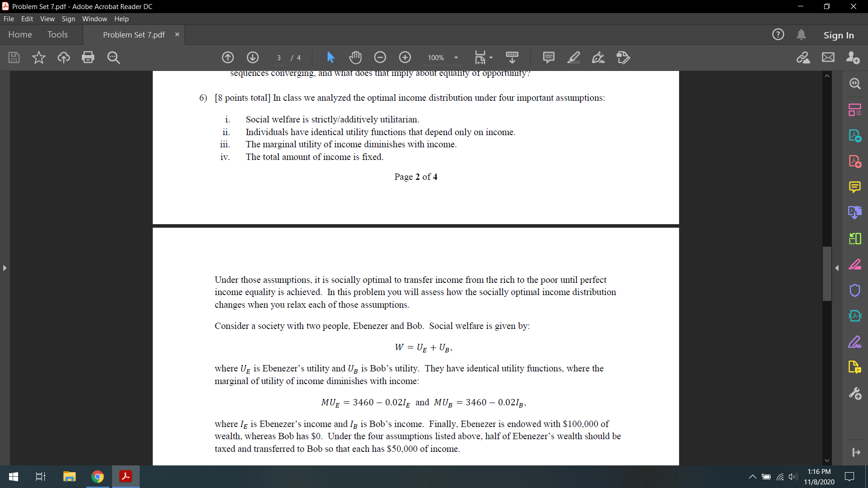Switch to Home tab
Viewport: 868px width, 488px height.
click(21, 34)
